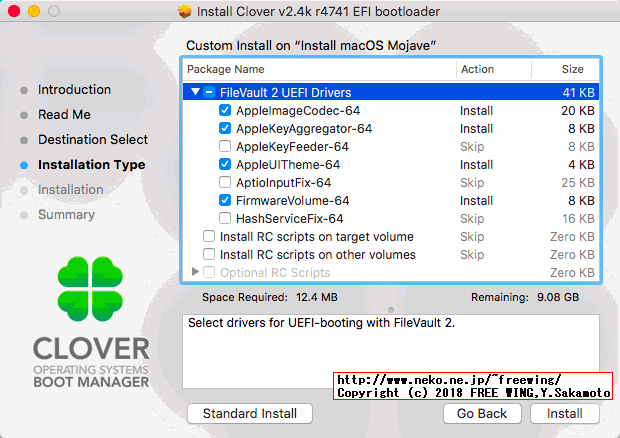Select the FirmwareVolume-64 package name
Screen dimensions: 620x438
click(x=293, y=200)
